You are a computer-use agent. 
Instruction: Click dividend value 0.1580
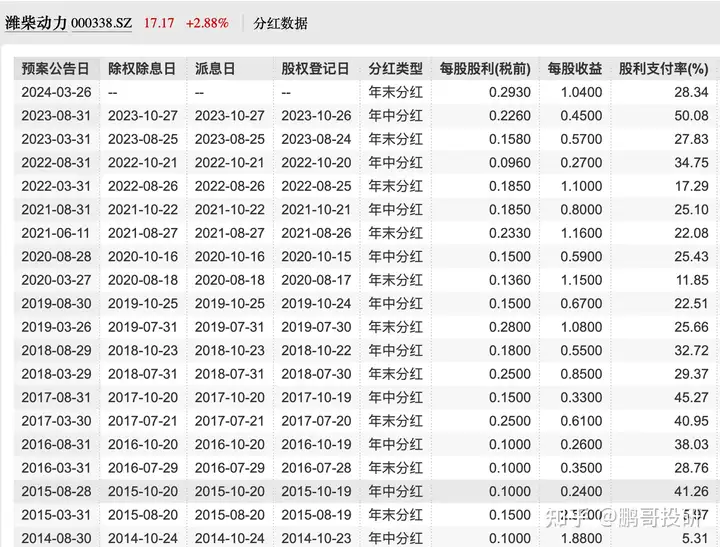tap(510, 139)
